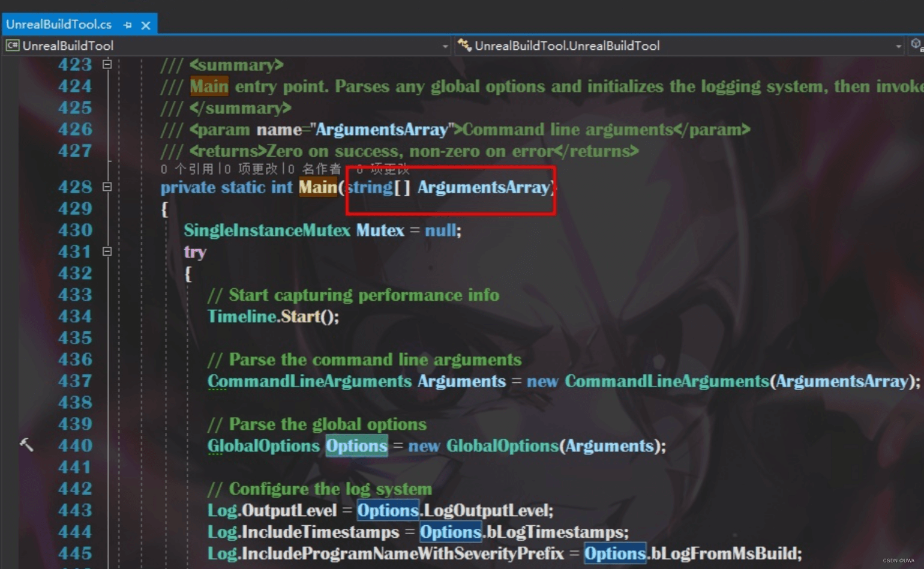The width and height of the screenshot is (924, 569).
Task: Click Log.OutputLevel on line 443
Action: [272, 511]
